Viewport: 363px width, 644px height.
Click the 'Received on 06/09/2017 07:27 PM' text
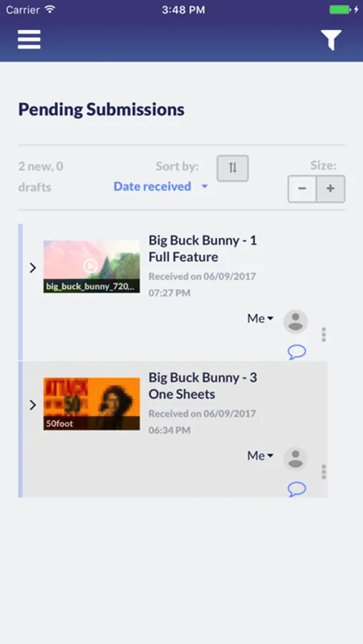click(x=202, y=285)
